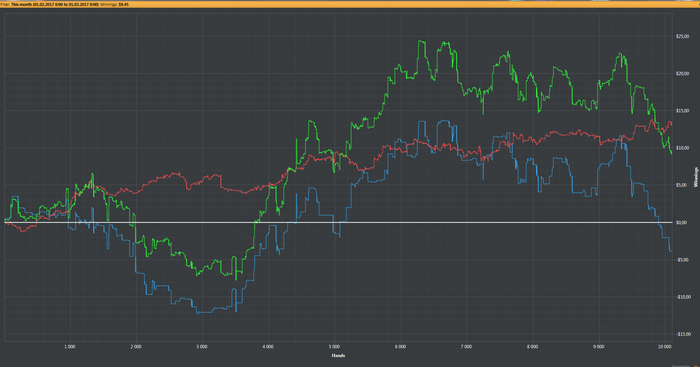Click the '9 000' hands axis label
Screen dimensions: 700x367
tap(599, 346)
